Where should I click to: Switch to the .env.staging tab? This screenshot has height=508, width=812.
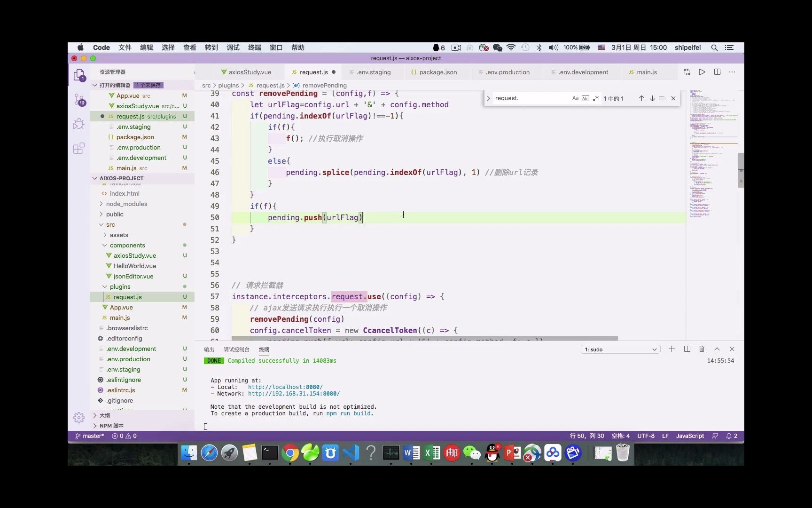(374, 72)
